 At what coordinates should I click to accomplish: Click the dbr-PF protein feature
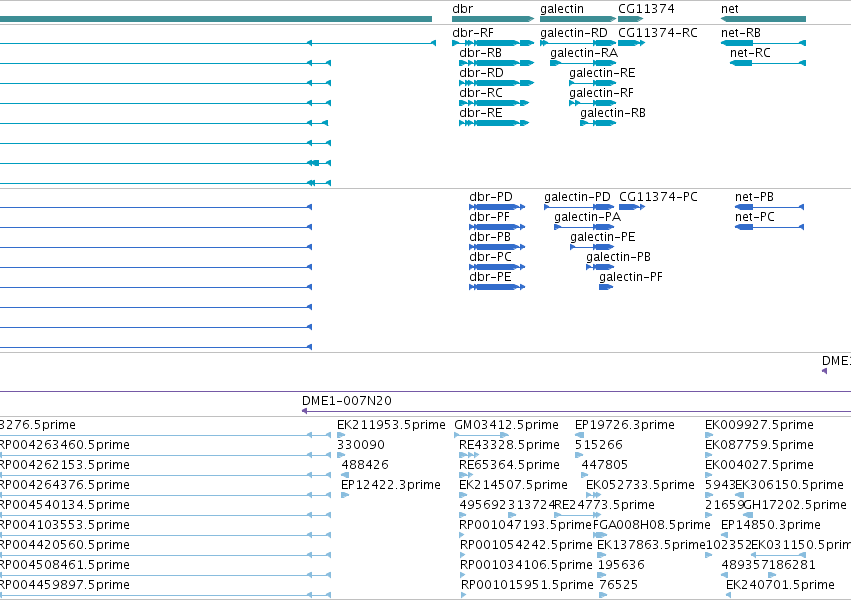click(497, 227)
